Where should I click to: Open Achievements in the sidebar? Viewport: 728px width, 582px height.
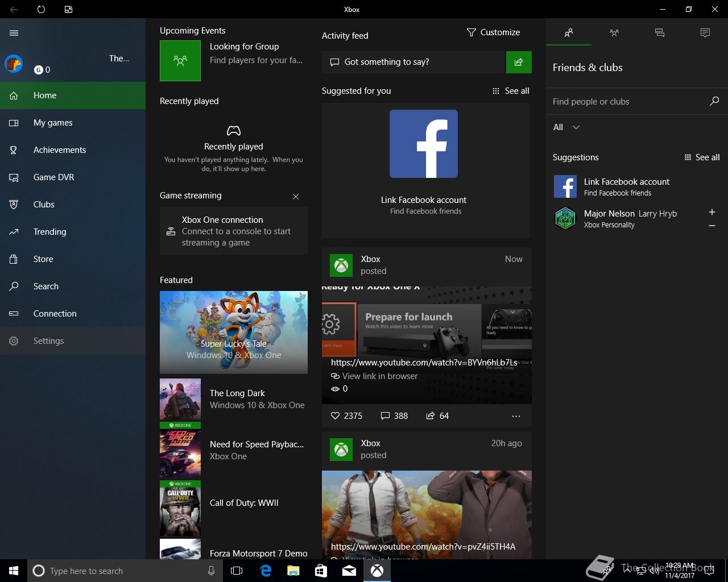point(73,150)
